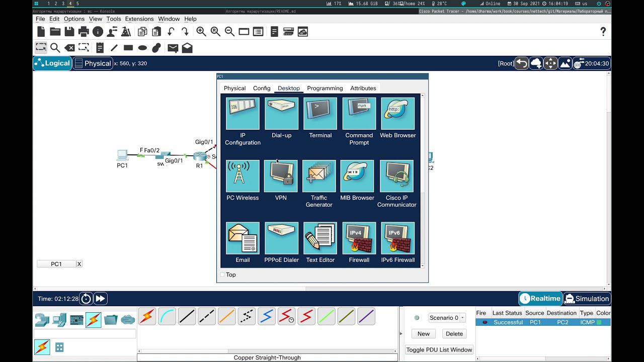Open PC Wireless utility
The height and width of the screenshot is (362, 644).
(x=243, y=176)
